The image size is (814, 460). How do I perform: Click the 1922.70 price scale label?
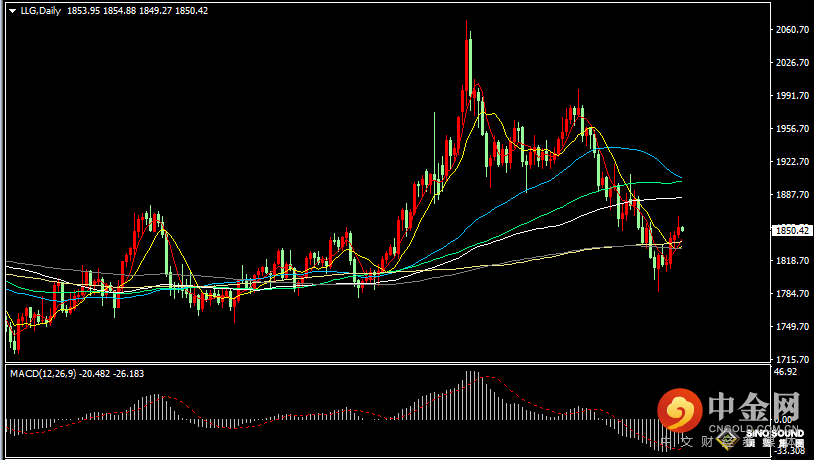[x=793, y=161]
